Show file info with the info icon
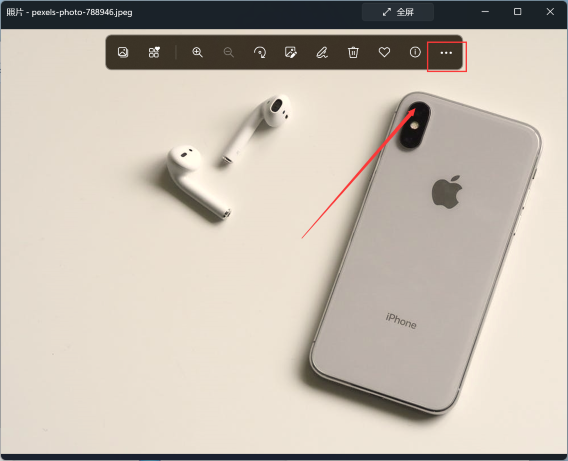 (x=415, y=53)
